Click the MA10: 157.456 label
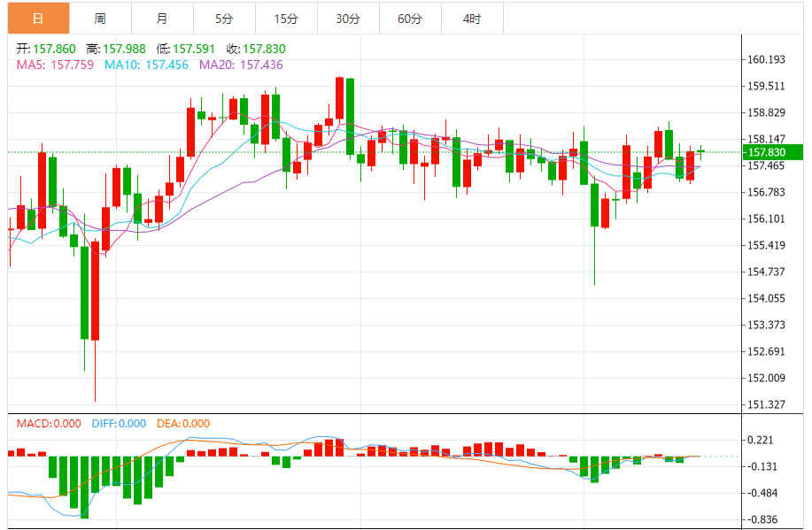 pyautogui.click(x=146, y=65)
